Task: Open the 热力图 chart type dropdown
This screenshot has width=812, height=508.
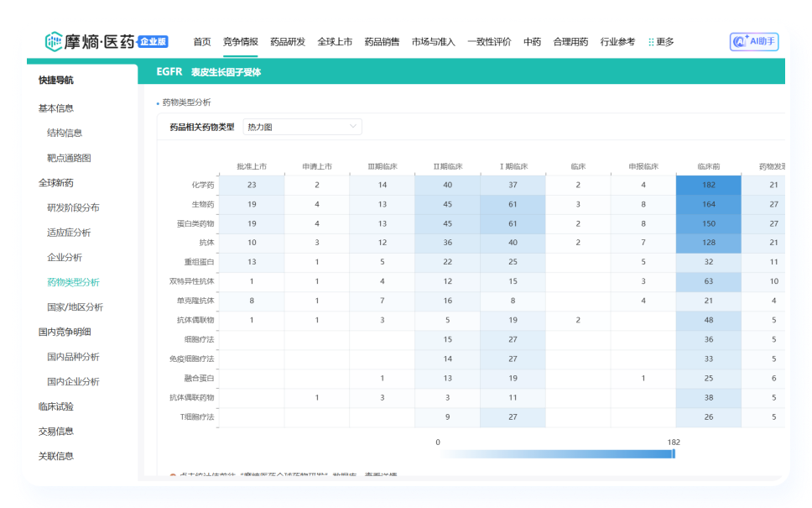Action: (302, 127)
